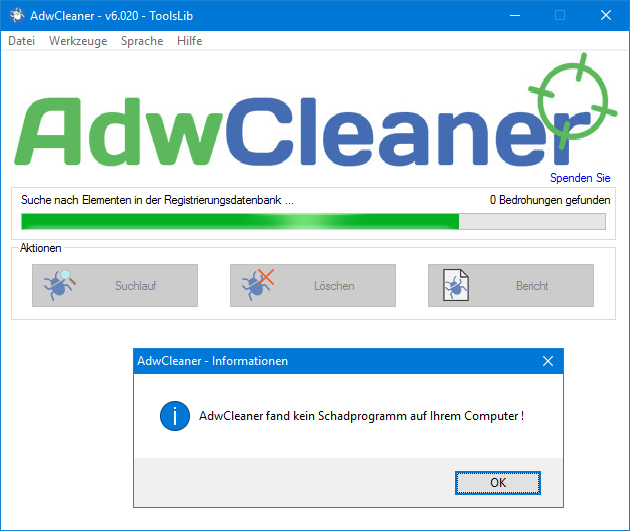Click the Spenden Sie donation link

tap(580, 178)
